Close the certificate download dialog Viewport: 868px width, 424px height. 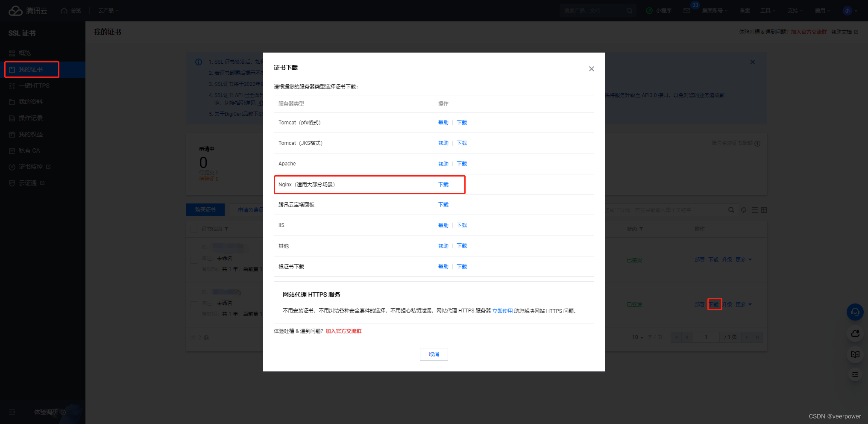pos(591,69)
